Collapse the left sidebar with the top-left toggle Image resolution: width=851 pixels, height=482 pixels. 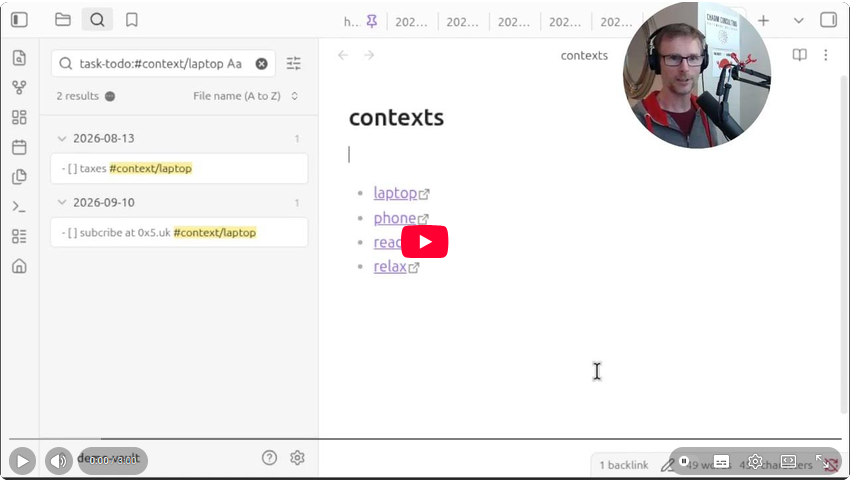click(x=20, y=20)
